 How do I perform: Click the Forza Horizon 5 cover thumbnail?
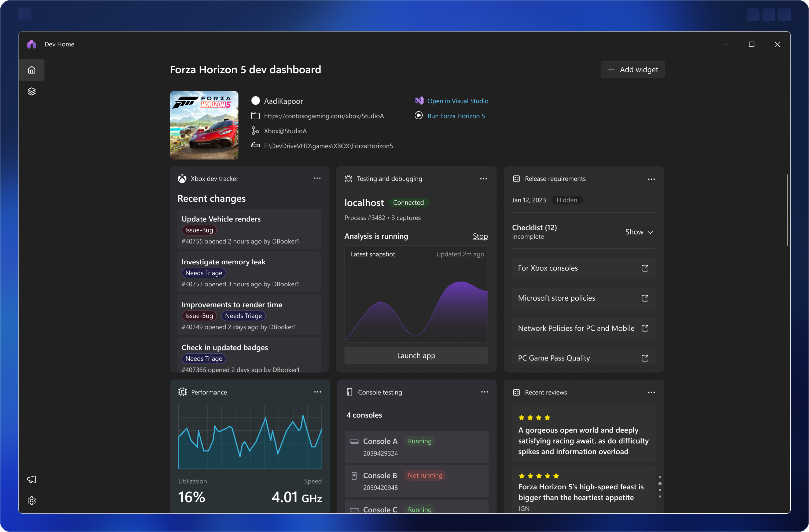point(204,125)
